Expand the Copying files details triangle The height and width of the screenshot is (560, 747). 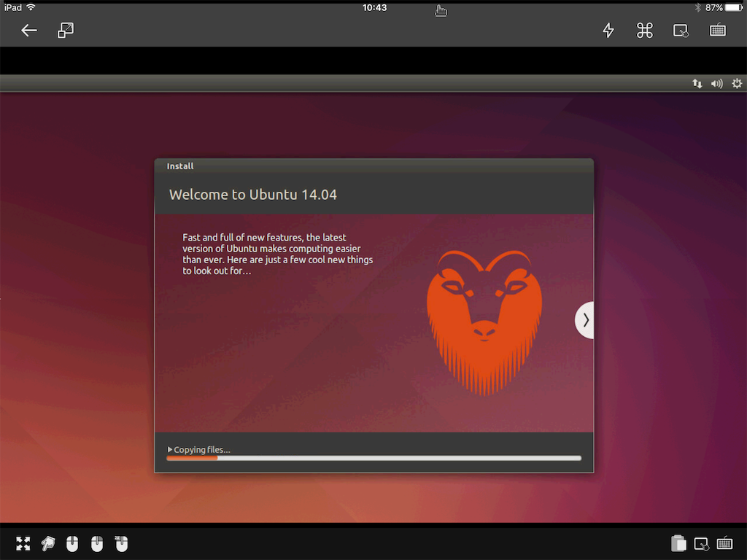(x=169, y=449)
